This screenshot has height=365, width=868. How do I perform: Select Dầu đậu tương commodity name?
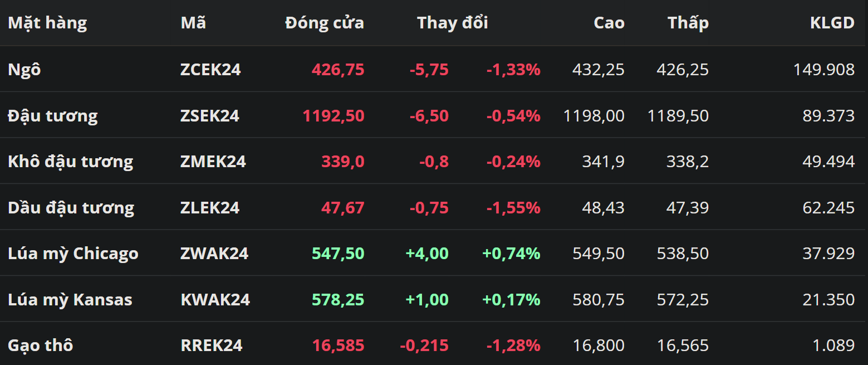tap(71, 208)
